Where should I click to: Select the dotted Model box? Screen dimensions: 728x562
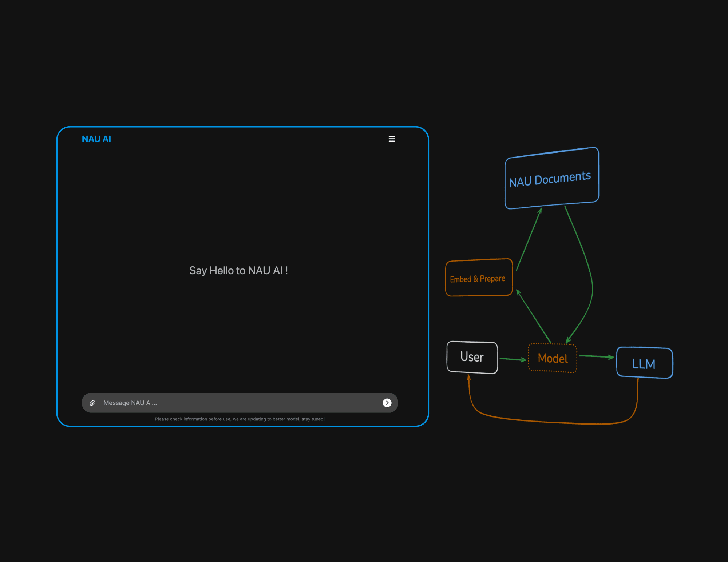tap(552, 359)
